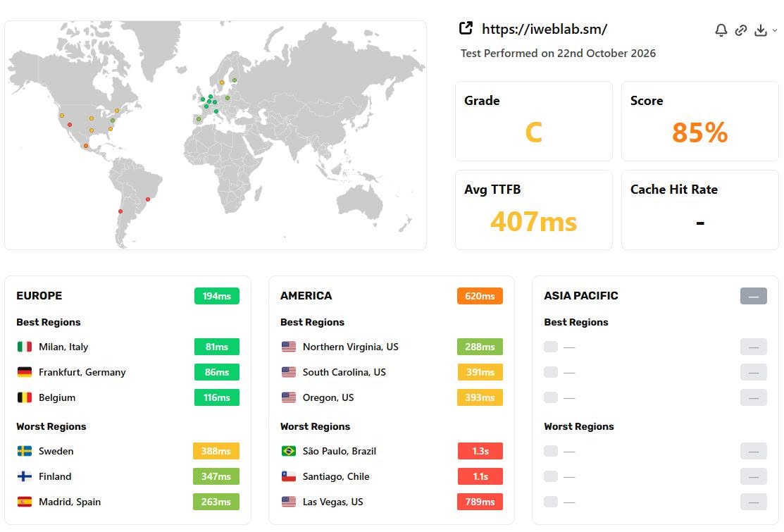The width and height of the screenshot is (784, 532).
Task: Expand the download options chevron
Action: click(775, 30)
